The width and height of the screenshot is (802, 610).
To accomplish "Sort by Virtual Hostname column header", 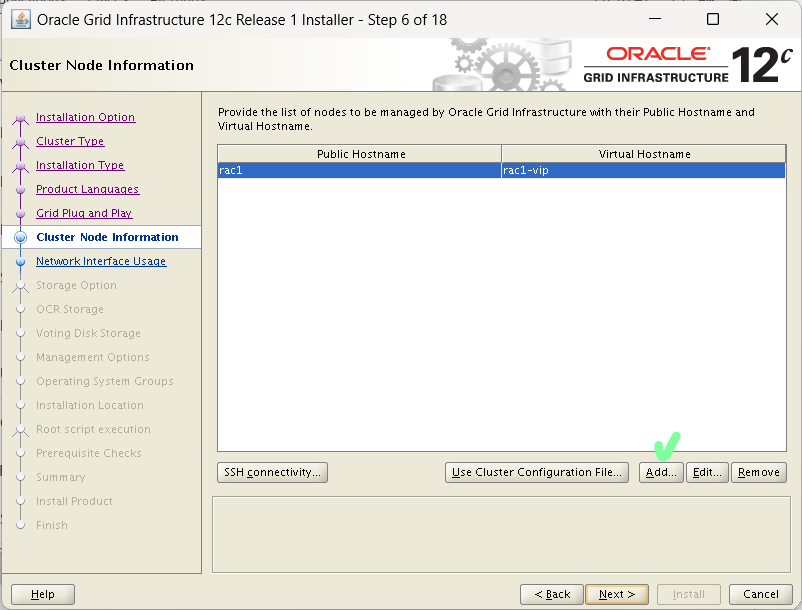I will (x=644, y=154).
